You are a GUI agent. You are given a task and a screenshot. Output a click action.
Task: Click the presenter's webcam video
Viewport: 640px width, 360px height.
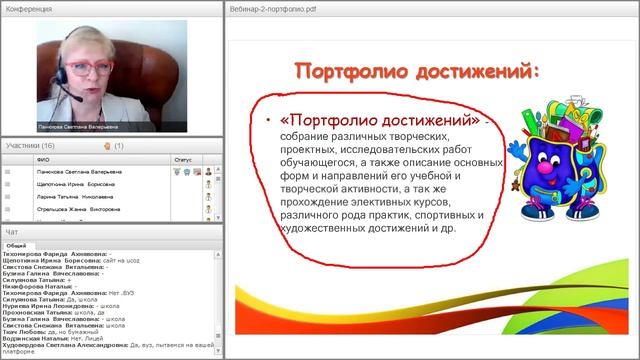pos(112,76)
